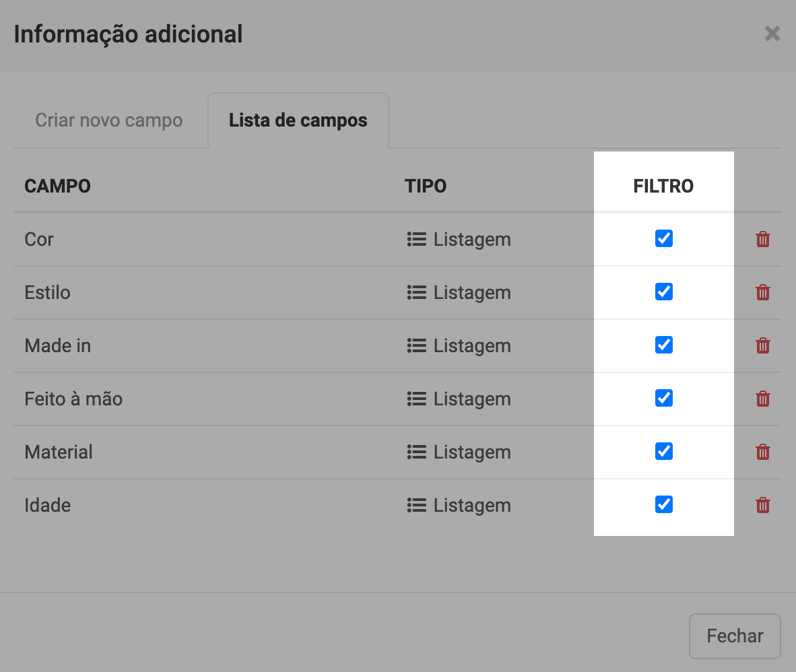The height and width of the screenshot is (672, 796).
Task: Click the FILTRO column header
Action: click(x=663, y=187)
